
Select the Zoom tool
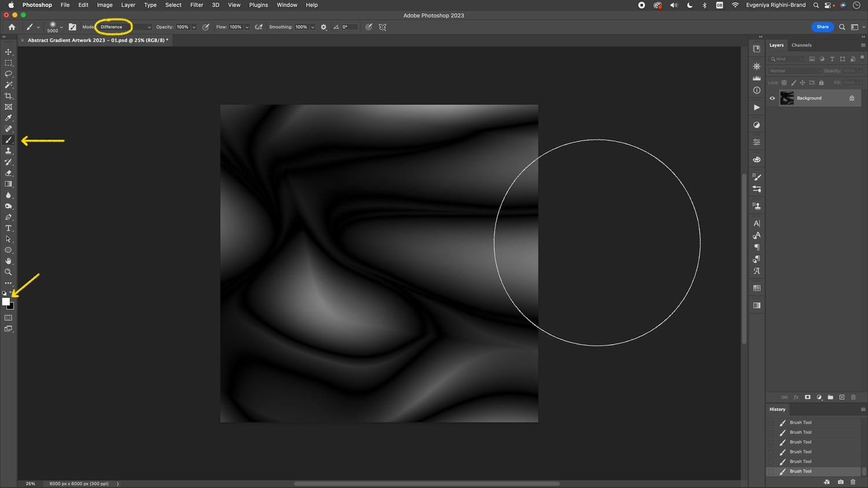click(8, 272)
